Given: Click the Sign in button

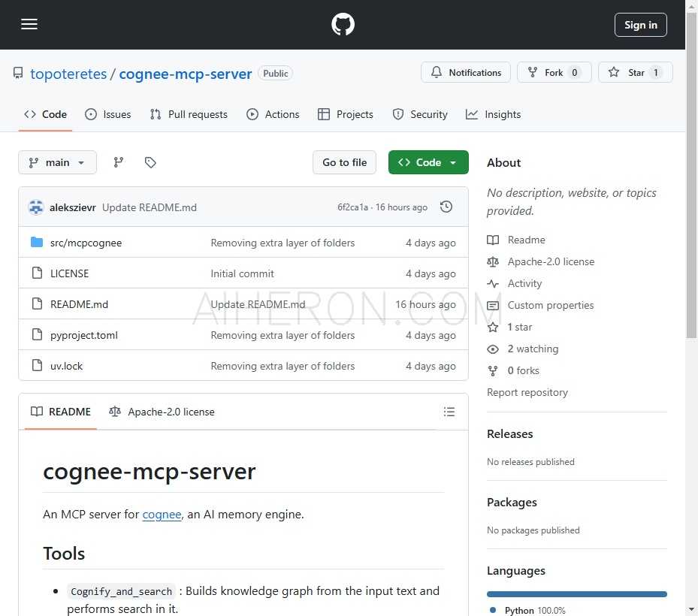Looking at the screenshot, I should click(641, 25).
